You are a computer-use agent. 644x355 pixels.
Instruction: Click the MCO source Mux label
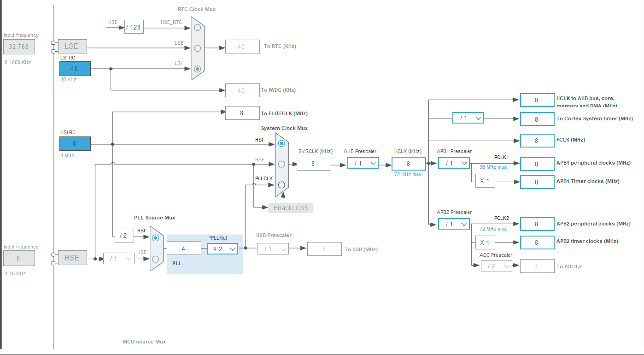[144, 342]
